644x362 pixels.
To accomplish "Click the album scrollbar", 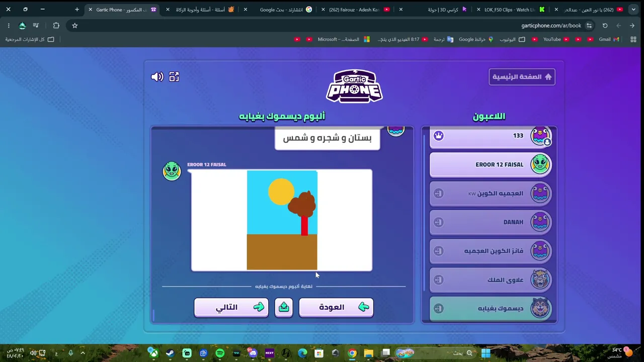I will (153, 315).
